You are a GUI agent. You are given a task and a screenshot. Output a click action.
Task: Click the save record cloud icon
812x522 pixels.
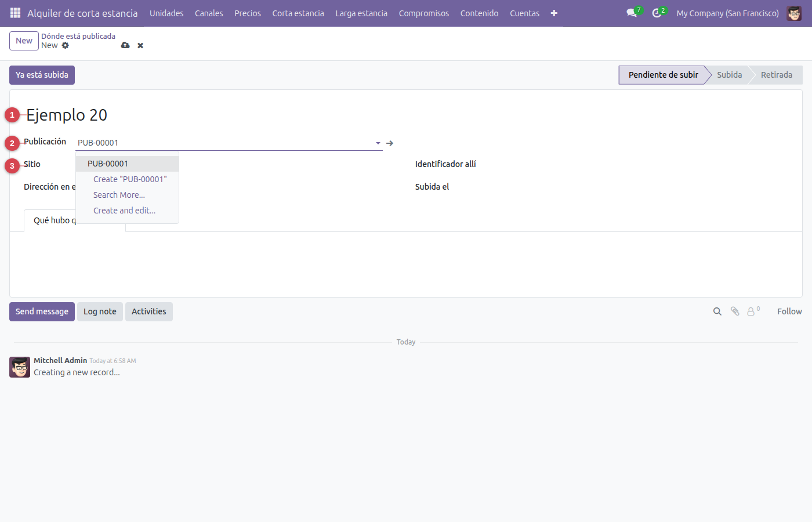click(x=125, y=45)
